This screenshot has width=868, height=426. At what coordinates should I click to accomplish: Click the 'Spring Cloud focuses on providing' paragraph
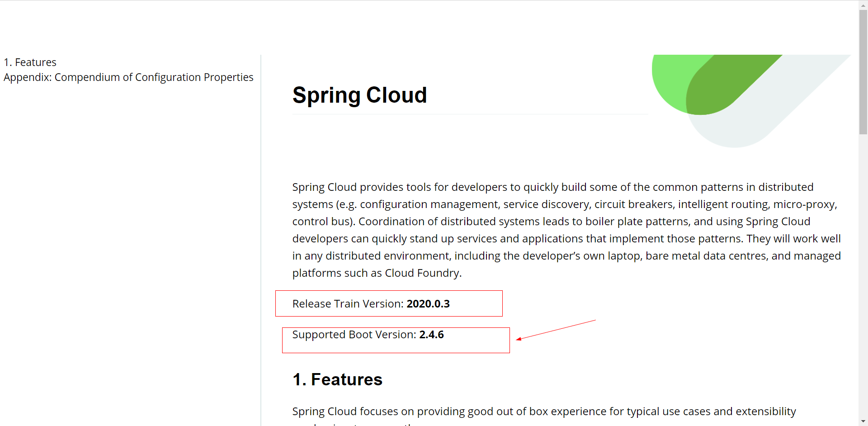pos(542,412)
